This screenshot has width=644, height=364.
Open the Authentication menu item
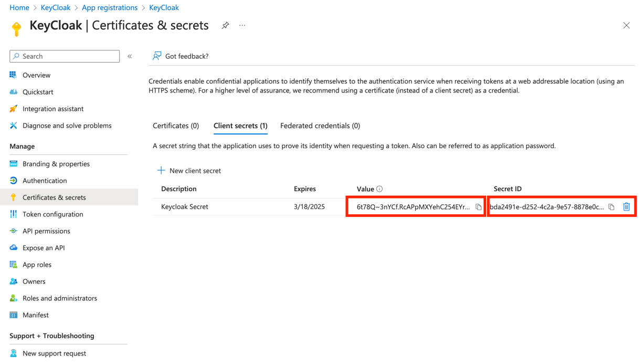click(x=45, y=181)
